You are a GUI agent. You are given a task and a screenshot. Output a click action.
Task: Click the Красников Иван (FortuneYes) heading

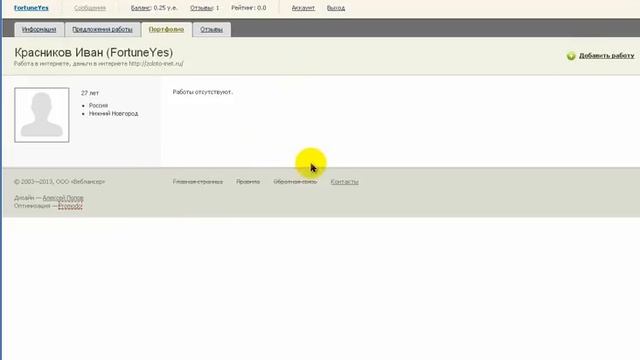pyautogui.click(x=93, y=52)
